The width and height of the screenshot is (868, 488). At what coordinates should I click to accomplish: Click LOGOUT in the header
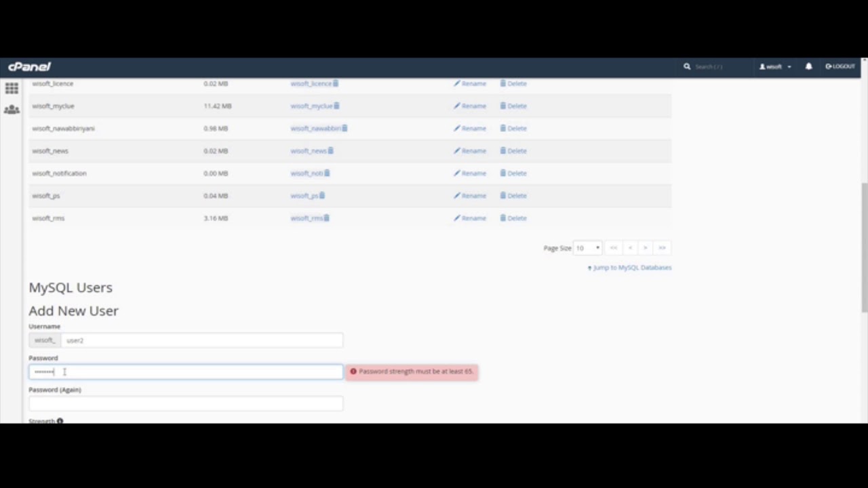coord(840,66)
